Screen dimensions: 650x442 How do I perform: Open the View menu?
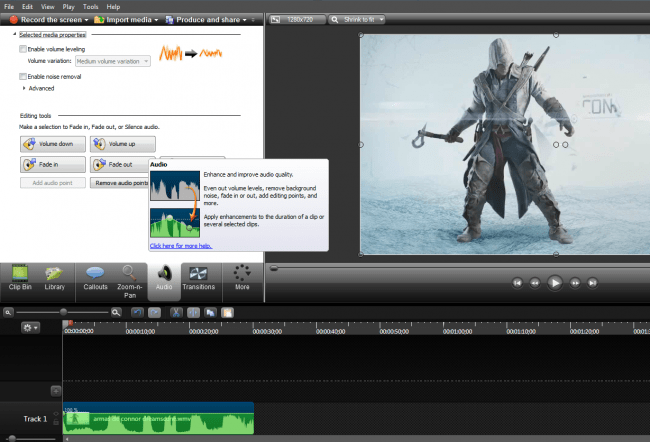point(48,7)
